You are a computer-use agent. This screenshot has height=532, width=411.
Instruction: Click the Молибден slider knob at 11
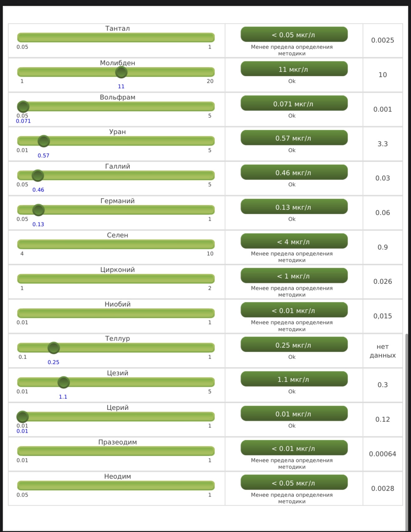coord(121,72)
